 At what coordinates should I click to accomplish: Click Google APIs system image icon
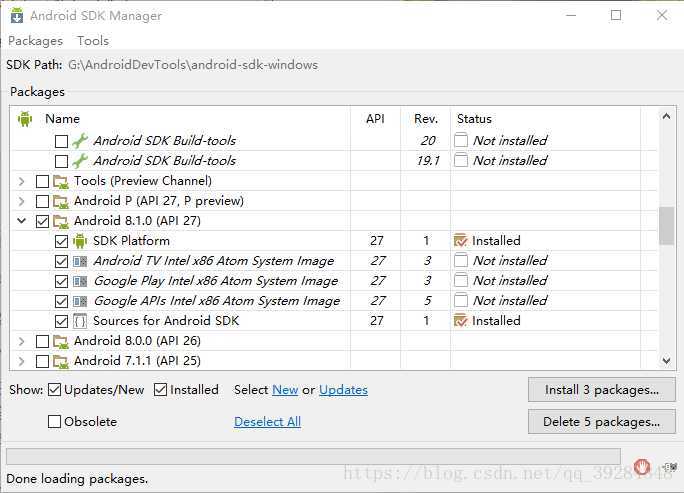click(80, 301)
